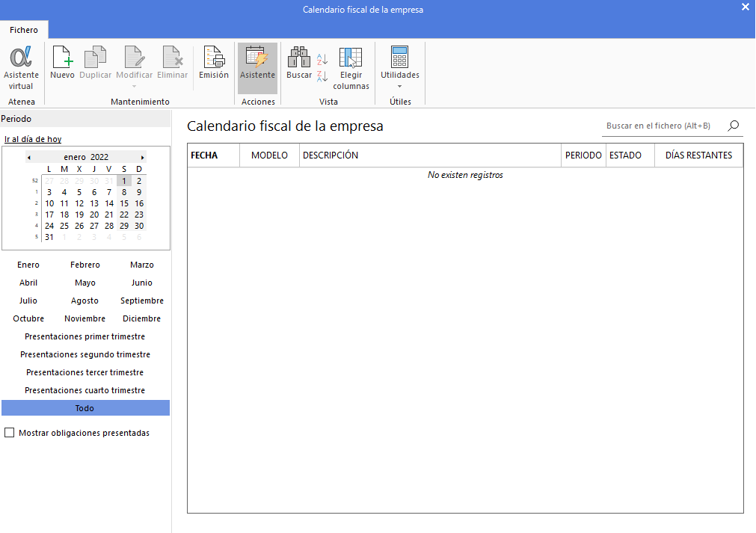Select Presentaciones primer trimestre
756x533 pixels.
(x=84, y=336)
